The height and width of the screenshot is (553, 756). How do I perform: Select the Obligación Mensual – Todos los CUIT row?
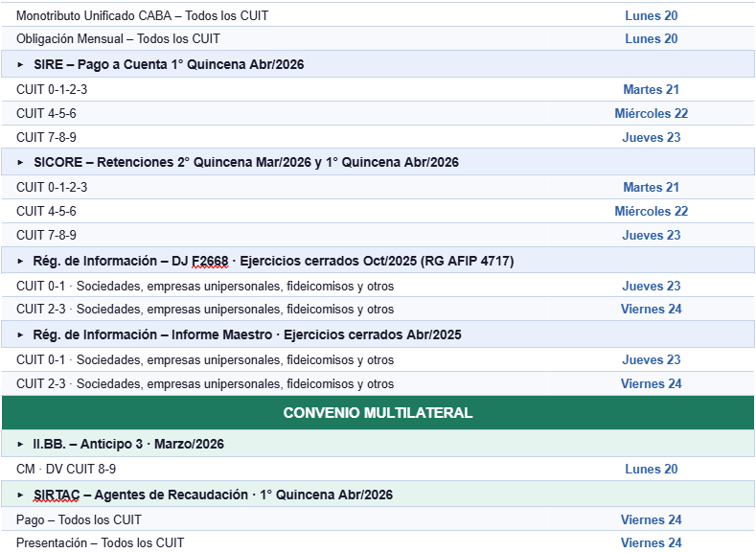click(x=118, y=39)
